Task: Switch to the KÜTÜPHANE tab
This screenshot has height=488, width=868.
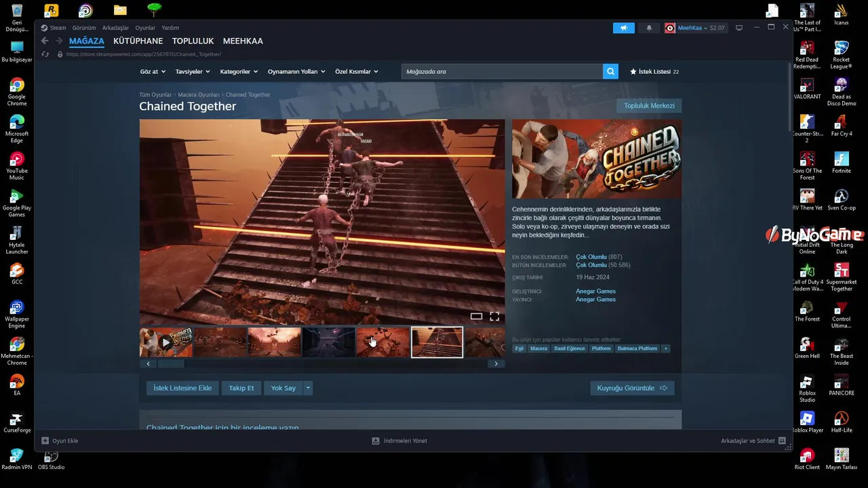Action: tap(138, 41)
